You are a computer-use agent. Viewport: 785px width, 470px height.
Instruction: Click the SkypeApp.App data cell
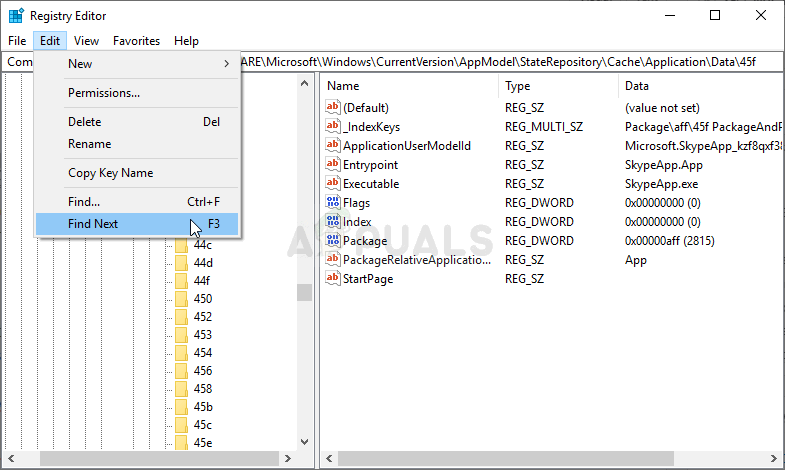click(664, 165)
